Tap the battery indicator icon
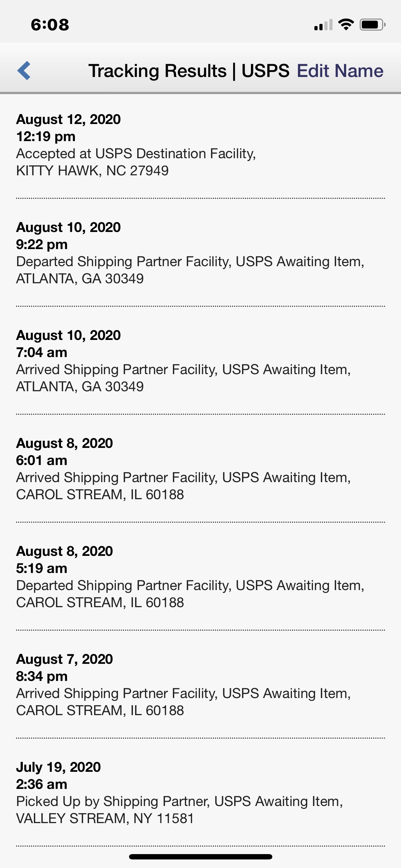Image resolution: width=401 pixels, height=868 pixels. (372, 25)
